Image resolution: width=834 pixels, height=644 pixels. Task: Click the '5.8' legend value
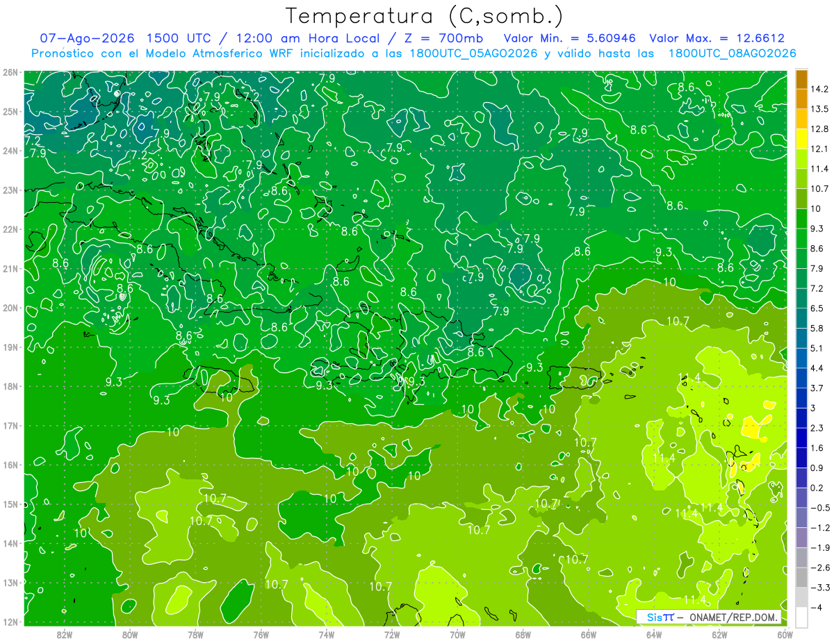tap(817, 329)
